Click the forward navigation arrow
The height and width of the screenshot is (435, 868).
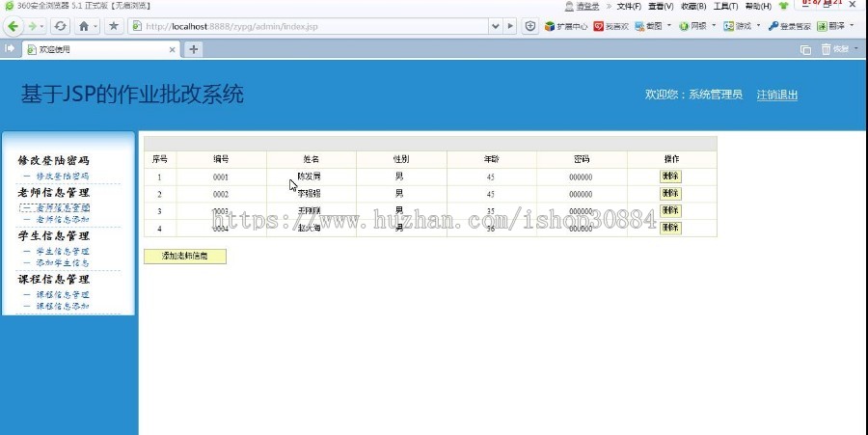32,26
